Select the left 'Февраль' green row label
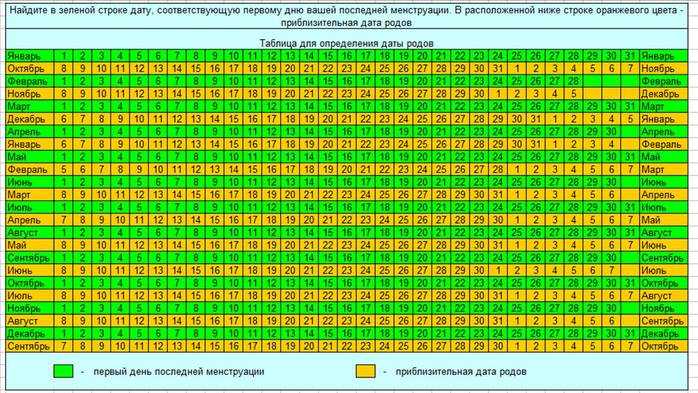The width and height of the screenshot is (698, 393). tap(30, 81)
